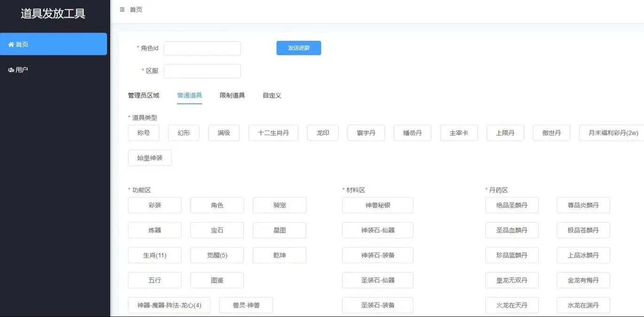Click the 发送进游 button

click(x=298, y=48)
